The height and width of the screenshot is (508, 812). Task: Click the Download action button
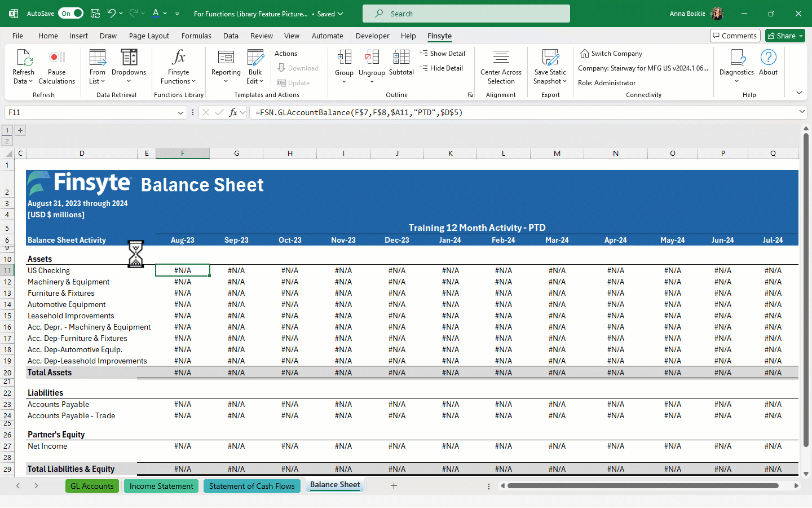(298, 68)
